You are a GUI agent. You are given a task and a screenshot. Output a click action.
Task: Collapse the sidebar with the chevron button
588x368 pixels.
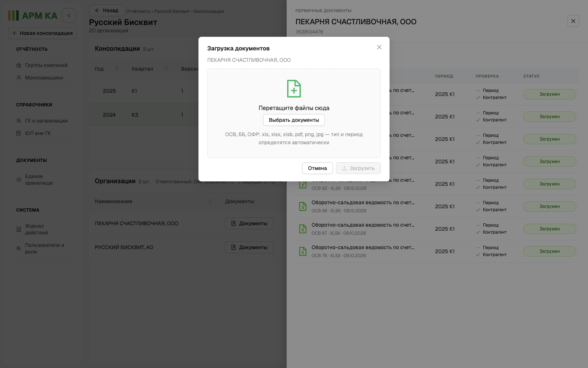point(69,15)
